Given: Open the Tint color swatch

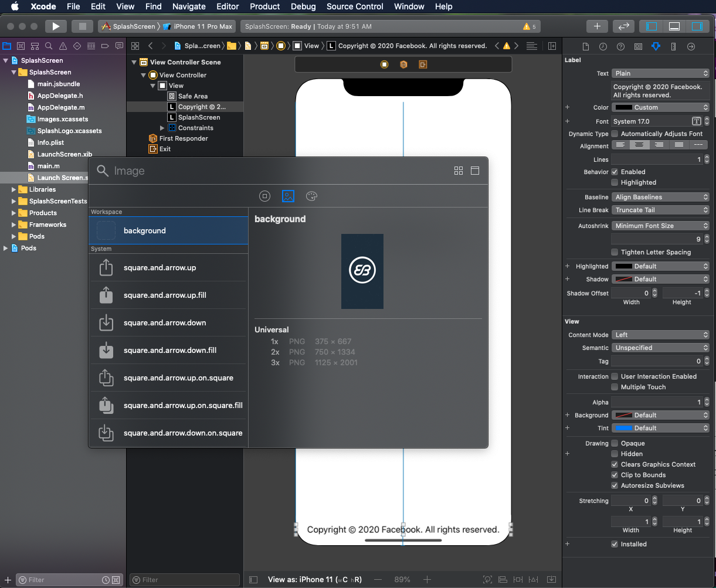Looking at the screenshot, I should tap(623, 428).
